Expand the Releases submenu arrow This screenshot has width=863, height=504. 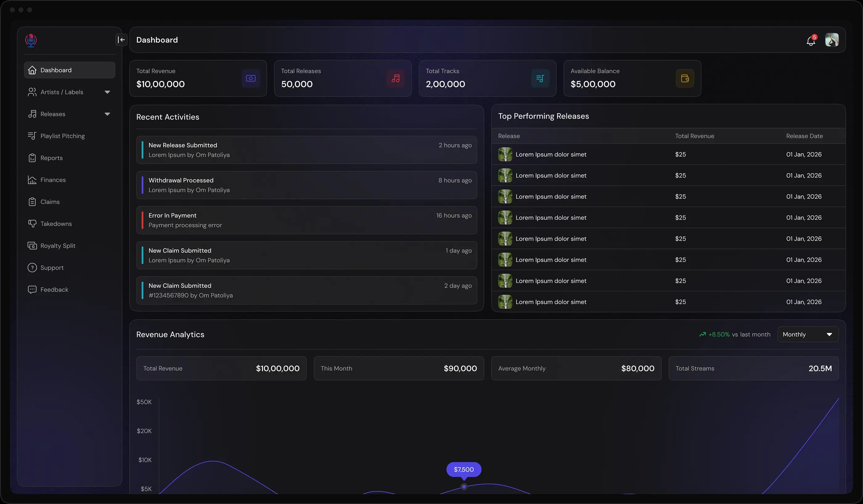click(x=107, y=114)
